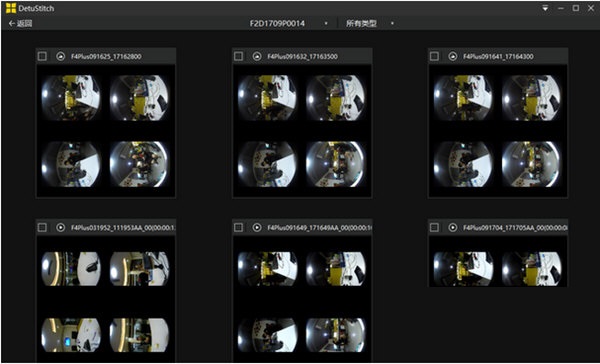This screenshot has height=364, width=600.
Task: Maximize the DetuStitch window
Action: [x=576, y=8]
